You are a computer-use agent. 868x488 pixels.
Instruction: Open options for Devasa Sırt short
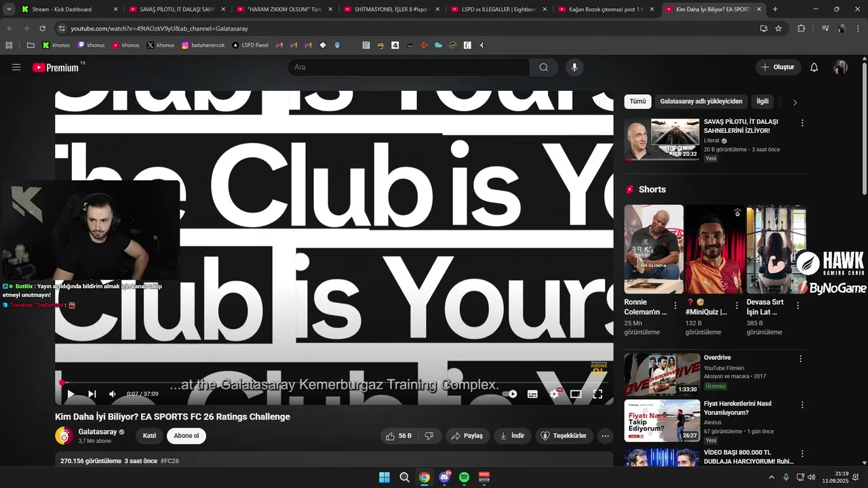coord(797,306)
